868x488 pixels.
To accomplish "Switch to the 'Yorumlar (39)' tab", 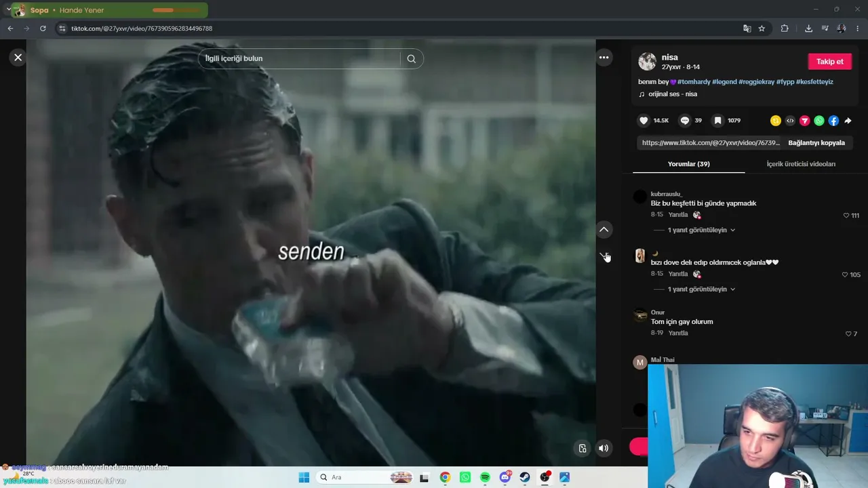I will pos(689,164).
